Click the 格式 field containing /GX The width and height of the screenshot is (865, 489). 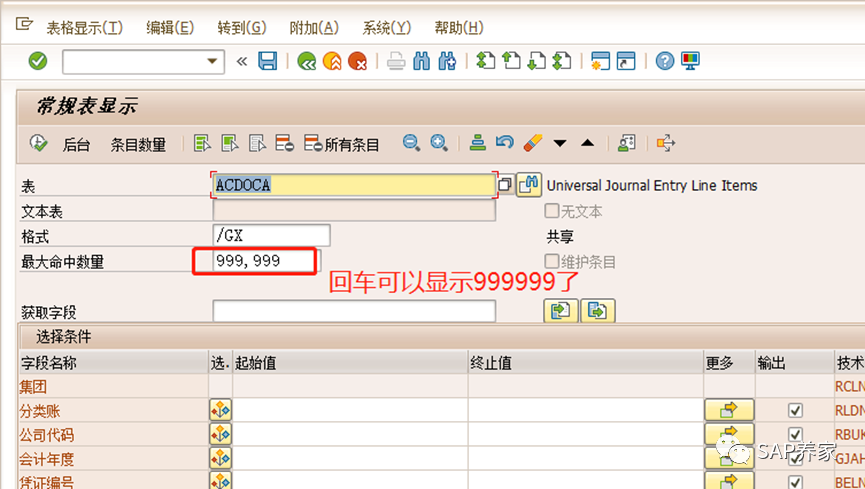click(x=271, y=236)
